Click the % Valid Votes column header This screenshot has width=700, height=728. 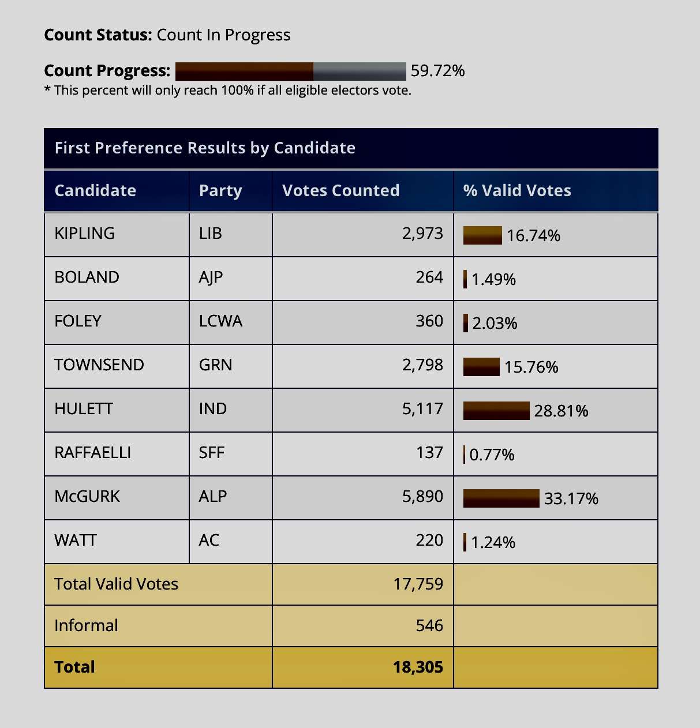tap(517, 190)
